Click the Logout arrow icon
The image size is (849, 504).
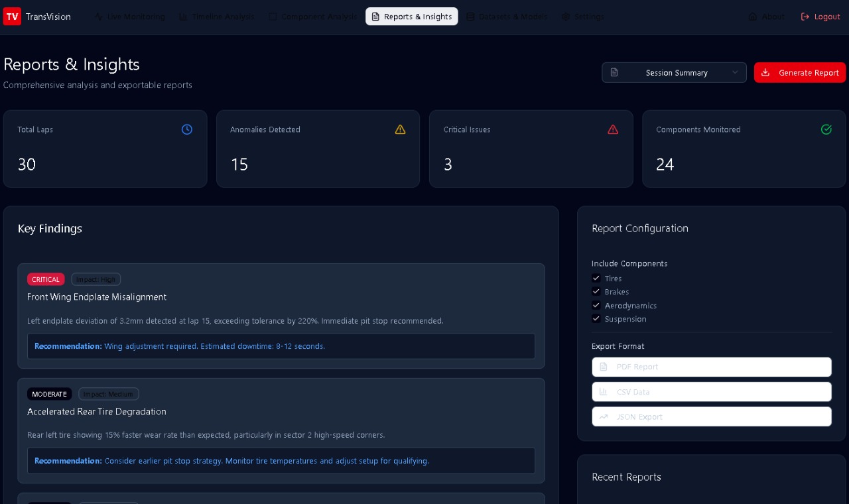pyautogui.click(x=805, y=17)
